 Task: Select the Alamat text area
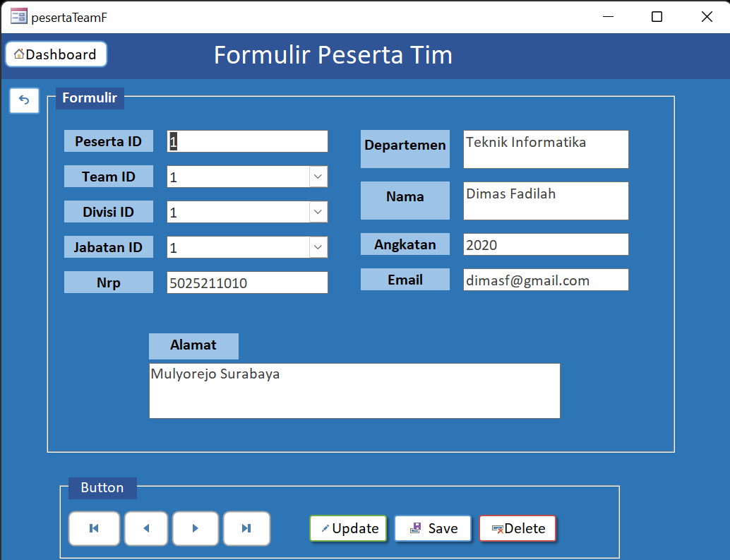353,391
